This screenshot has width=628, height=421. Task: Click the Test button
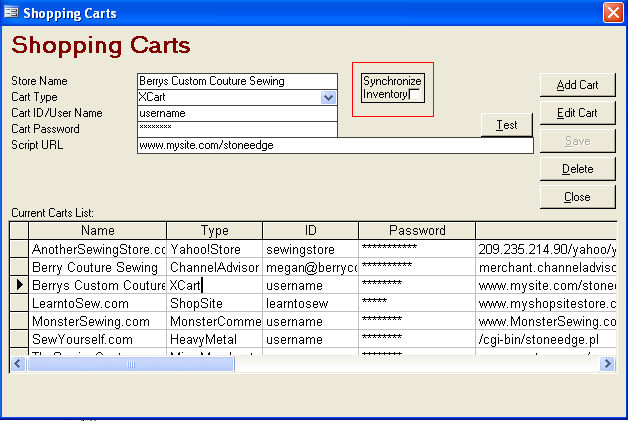point(507,125)
